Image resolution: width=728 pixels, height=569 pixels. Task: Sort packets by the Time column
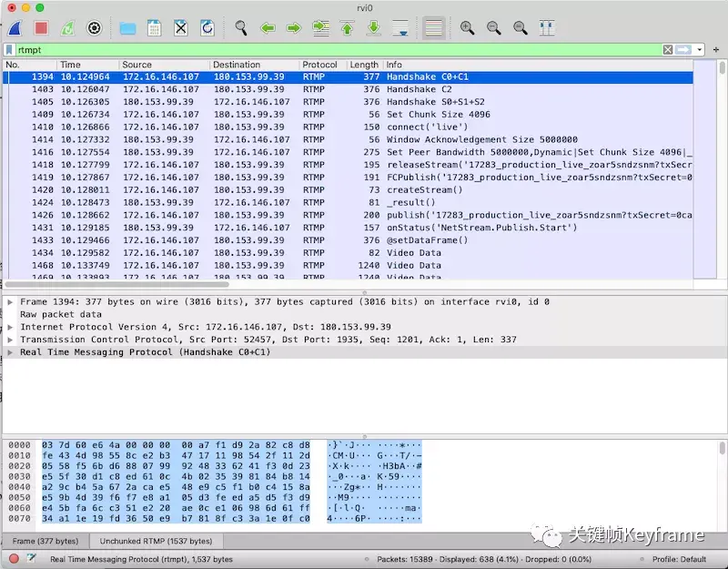(86, 65)
